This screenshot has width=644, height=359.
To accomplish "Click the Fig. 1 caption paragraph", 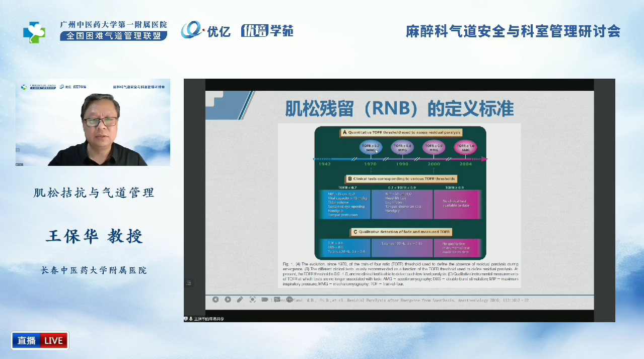I will (x=401, y=275).
